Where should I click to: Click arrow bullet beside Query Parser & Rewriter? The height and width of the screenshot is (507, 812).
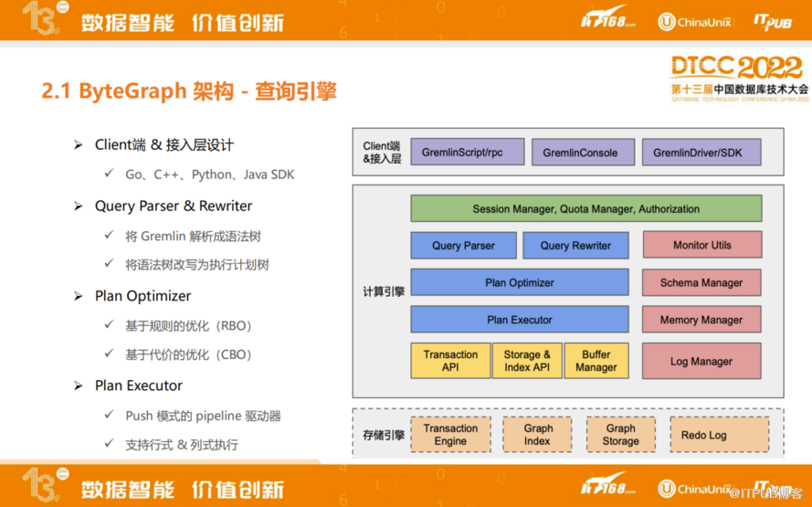79,206
